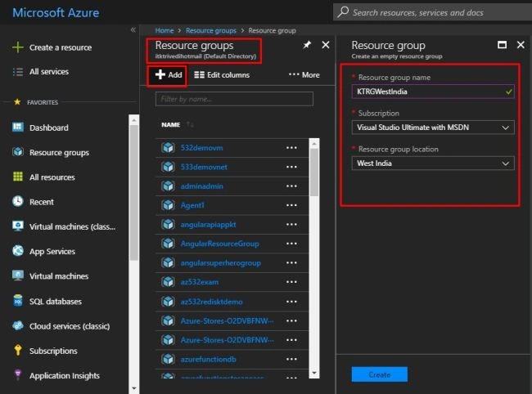Image resolution: width=532 pixels, height=394 pixels.
Task: Open Application Insights lightbulb icon
Action: (18, 374)
